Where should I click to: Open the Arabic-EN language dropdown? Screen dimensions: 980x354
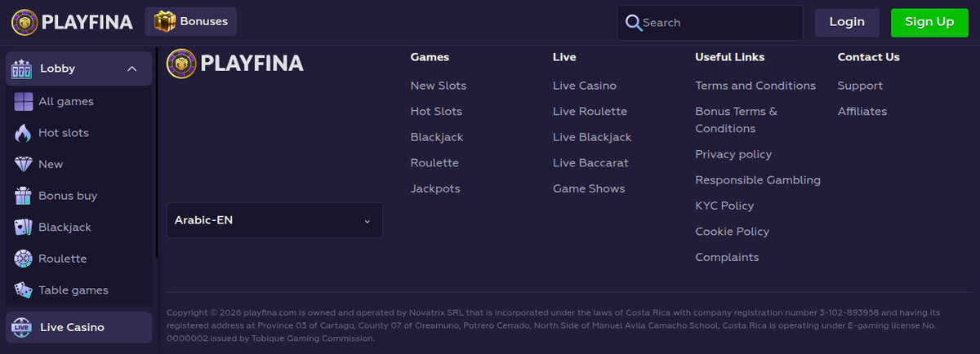[274, 220]
